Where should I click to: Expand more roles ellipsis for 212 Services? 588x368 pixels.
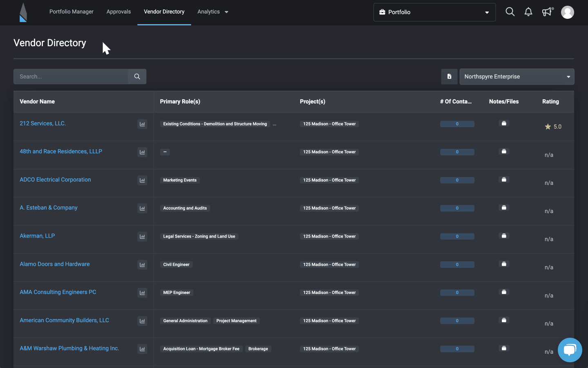click(x=274, y=124)
